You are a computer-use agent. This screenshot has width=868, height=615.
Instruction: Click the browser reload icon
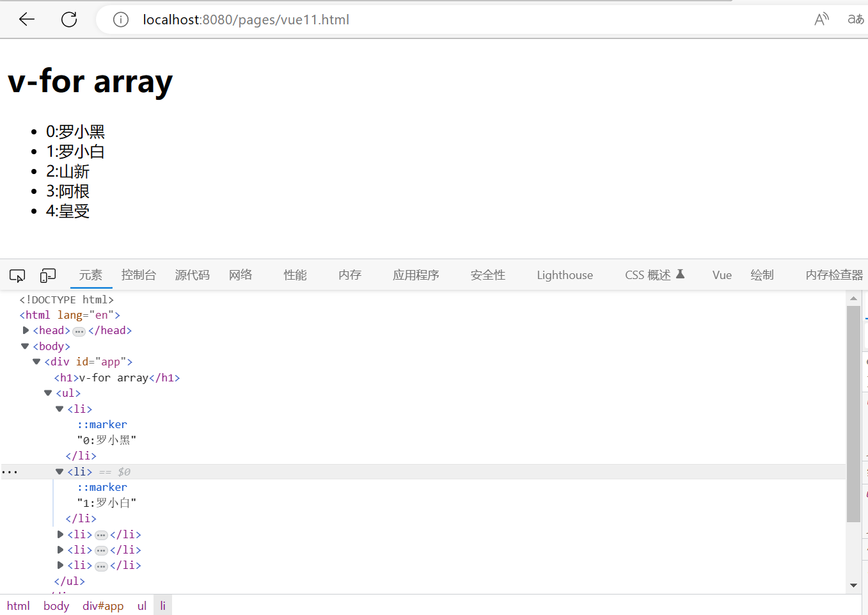(x=68, y=19)
